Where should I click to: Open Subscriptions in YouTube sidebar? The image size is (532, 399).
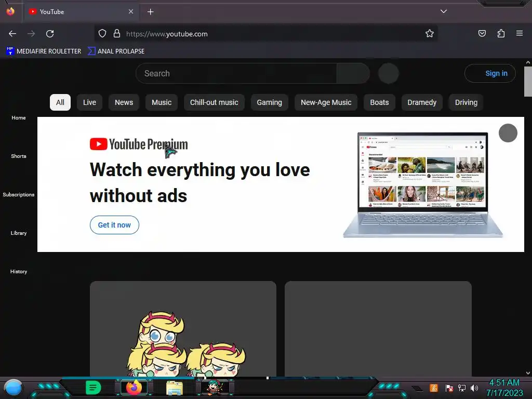[x=19, y=194]
